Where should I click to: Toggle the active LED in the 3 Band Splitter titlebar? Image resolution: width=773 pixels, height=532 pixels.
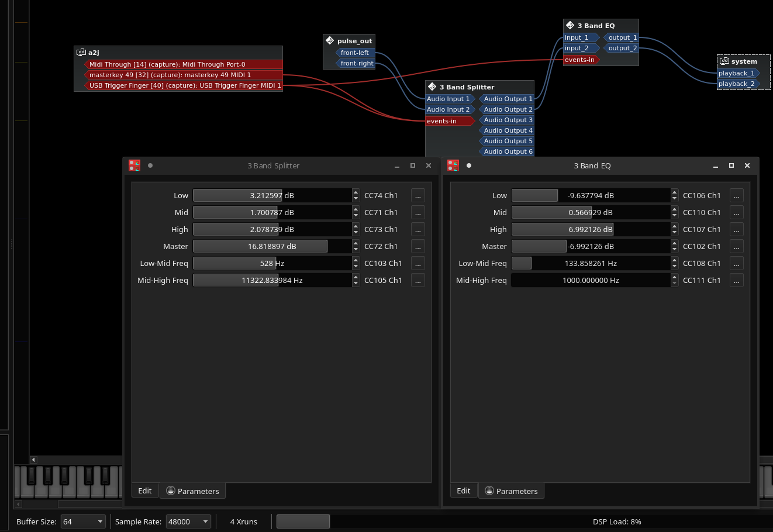click(x=150, y=165)
